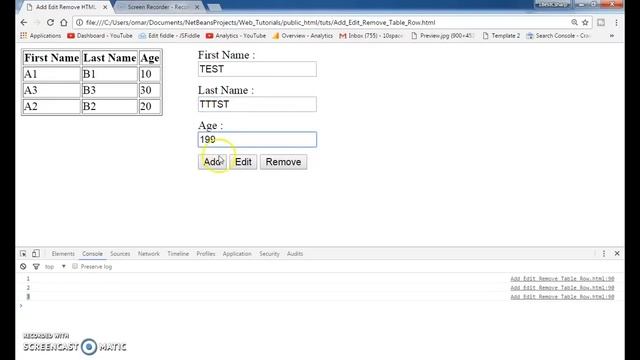Viewport: 640px width, 360px height.
Task: Open the DevTools Timeline tab
Action: pos(178,253)
